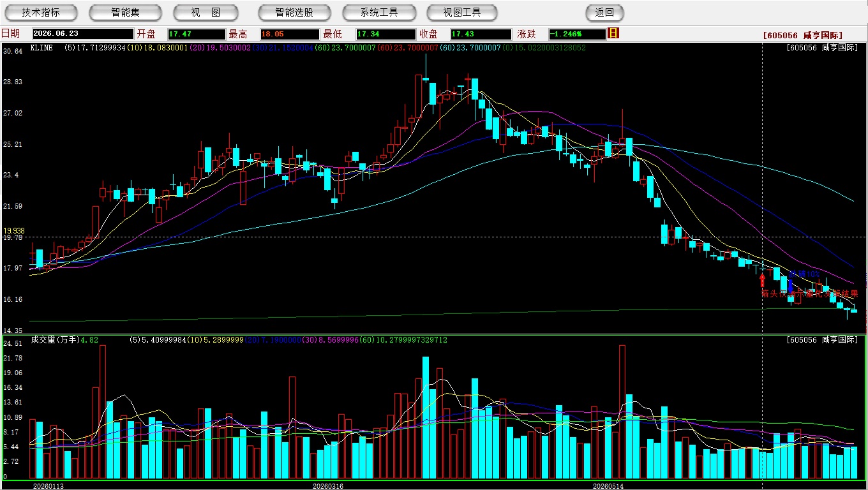This screenshot has height=490, width=868.
Task: Click the 返回 button
Action: click(604, 12)
